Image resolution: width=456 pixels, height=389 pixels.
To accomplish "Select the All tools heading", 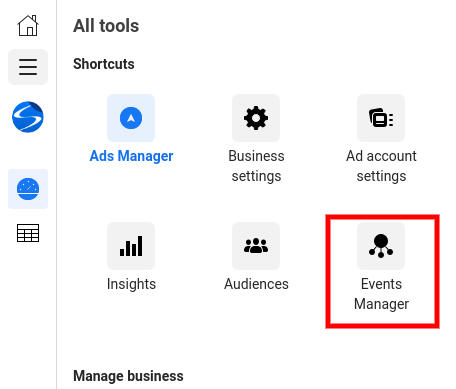I will point(106,26).
